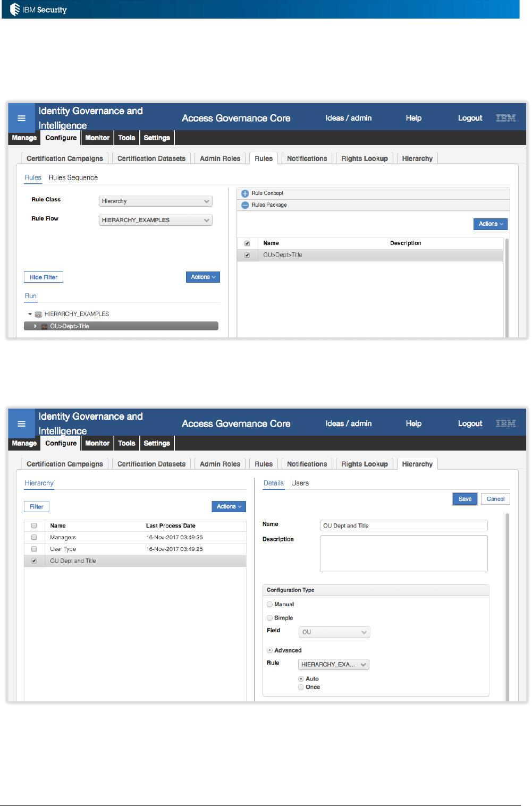Open Field OU dropdown
The width and height of the screenshot is (532, 806).
[x=334, y=632]
